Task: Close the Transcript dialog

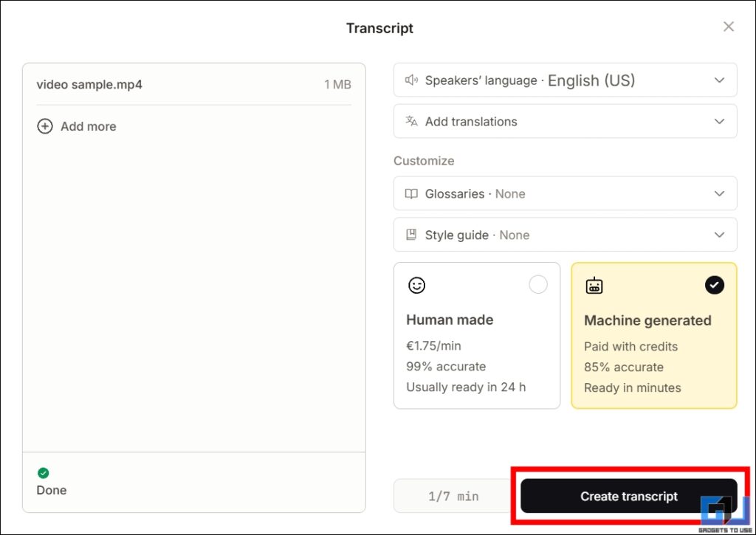Action: (729, 27)
